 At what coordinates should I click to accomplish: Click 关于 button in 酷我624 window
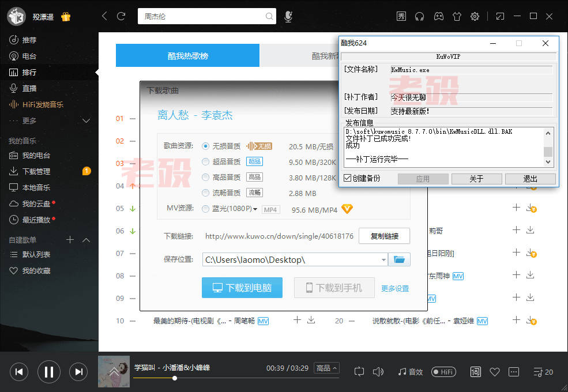coord(476,179)
